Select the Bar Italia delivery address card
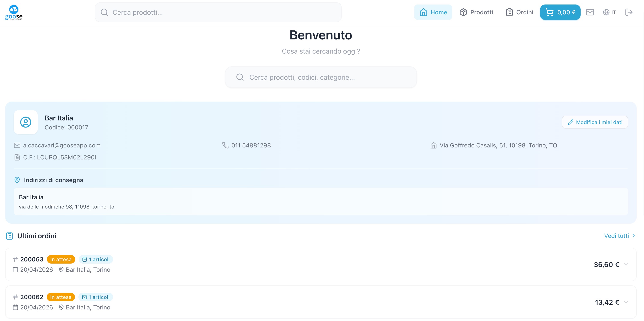644x321 pixels. 321,201
